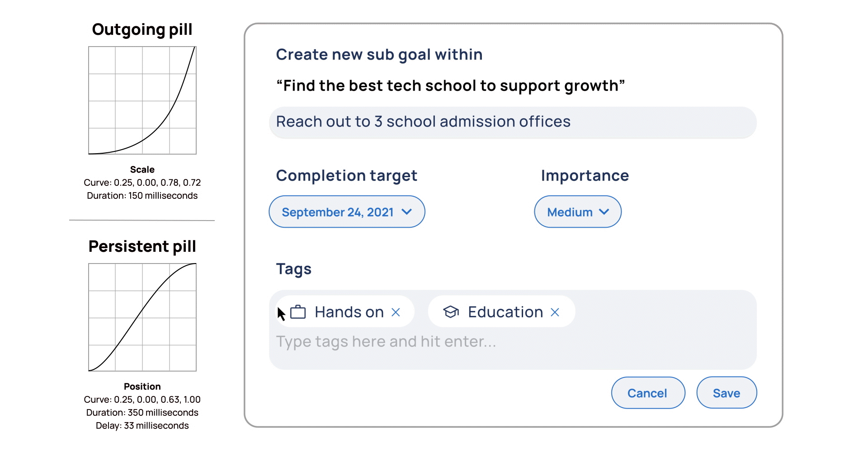This screenshot has width=868, height=452.
Task: Click the Tags section heading
Action: click(294, 269)
